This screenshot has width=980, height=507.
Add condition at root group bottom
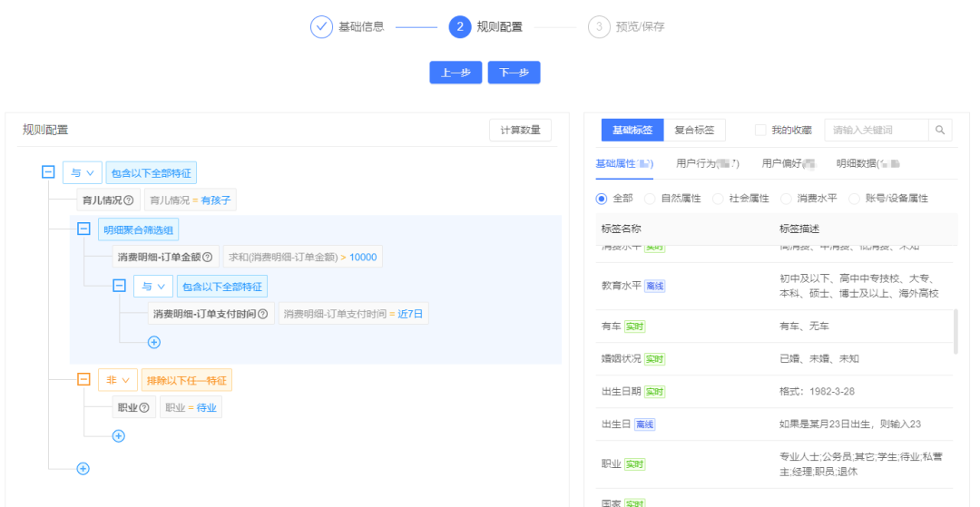83,469
